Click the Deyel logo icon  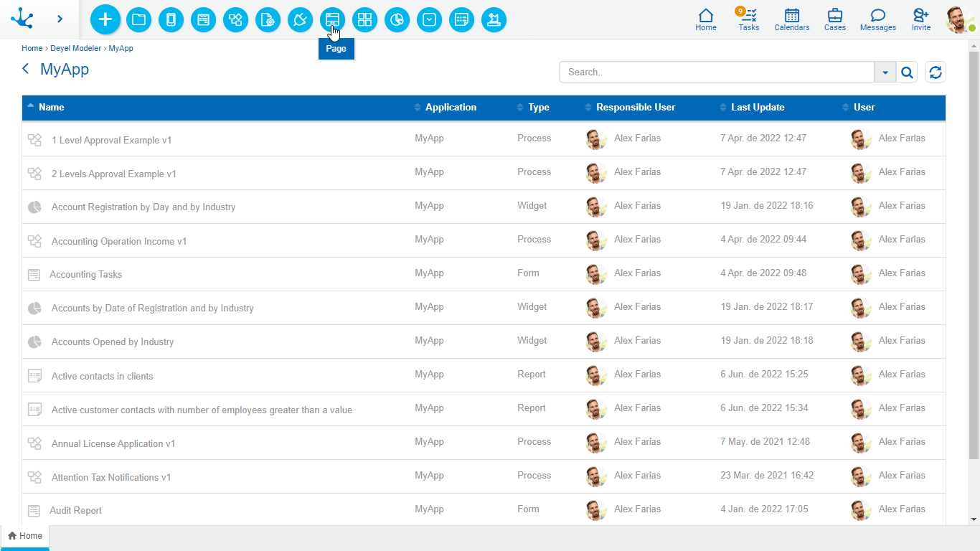click(22, 18)
